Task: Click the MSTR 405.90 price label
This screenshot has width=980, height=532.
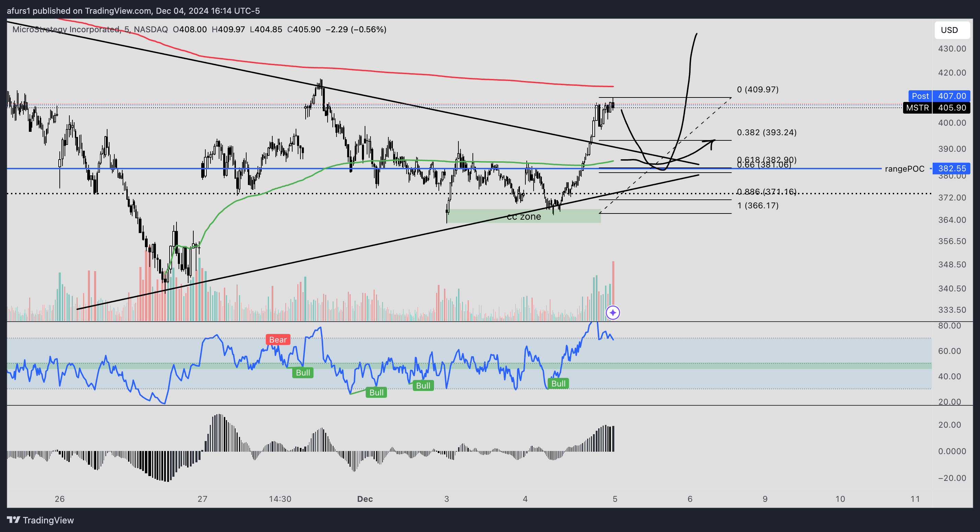Action: coord(936,108)
